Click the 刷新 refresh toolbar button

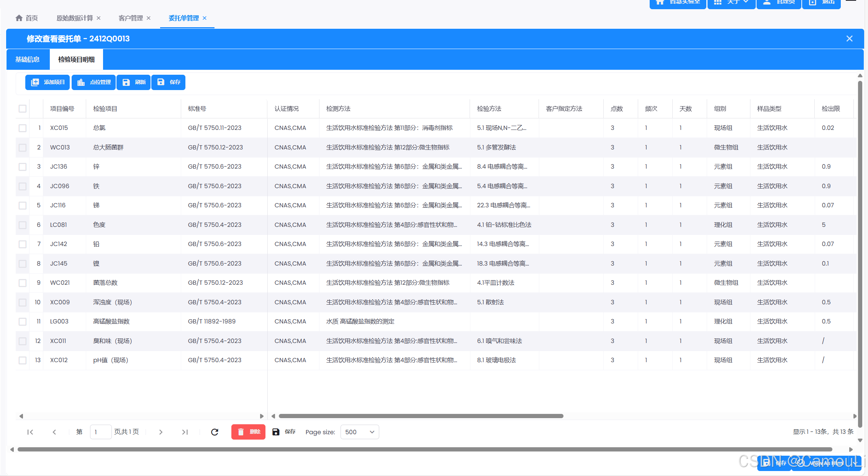pos(134,82)
